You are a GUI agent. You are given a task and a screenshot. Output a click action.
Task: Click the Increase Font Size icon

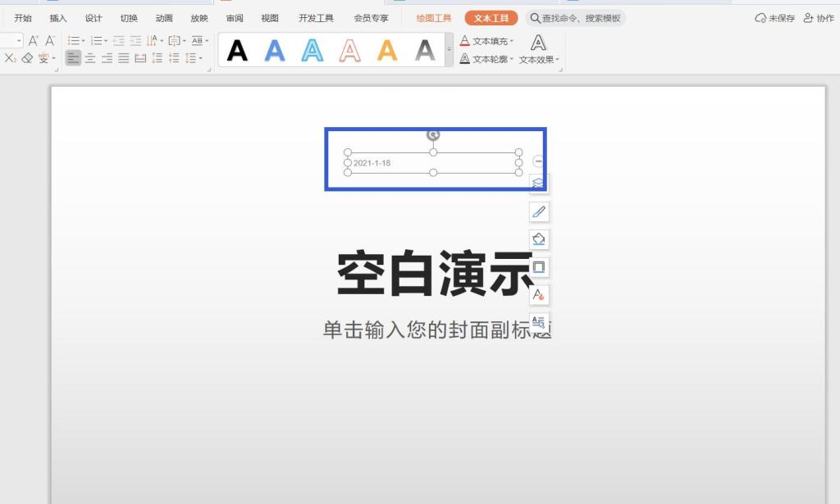point(34,39)
